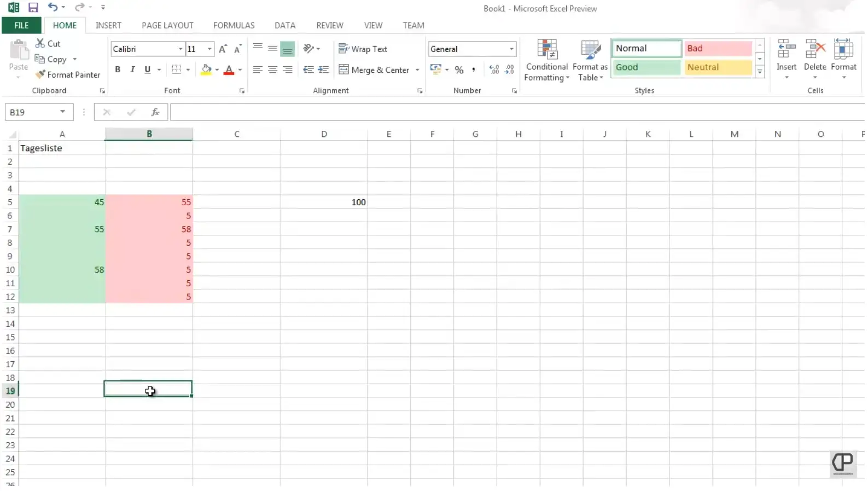This screenshot has width=868, height=491.
Task: Open the Name Box dropdown arrow
Action: tap(63, 112)
